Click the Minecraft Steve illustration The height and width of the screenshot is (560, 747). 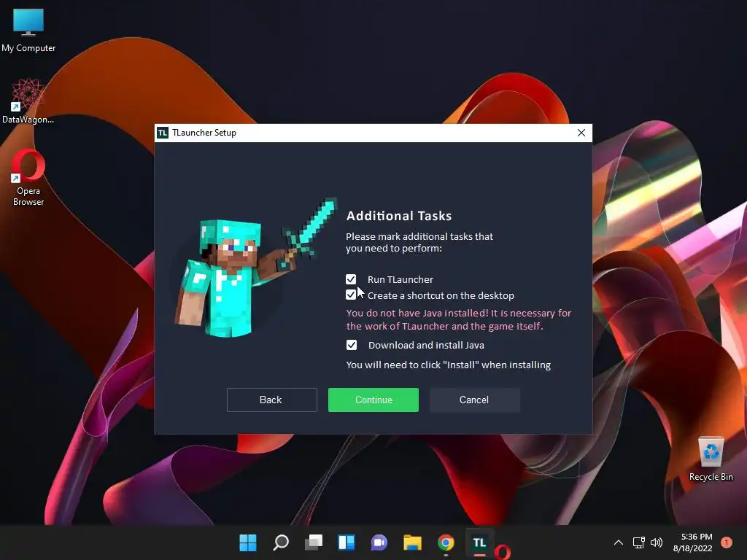point(256,268)
